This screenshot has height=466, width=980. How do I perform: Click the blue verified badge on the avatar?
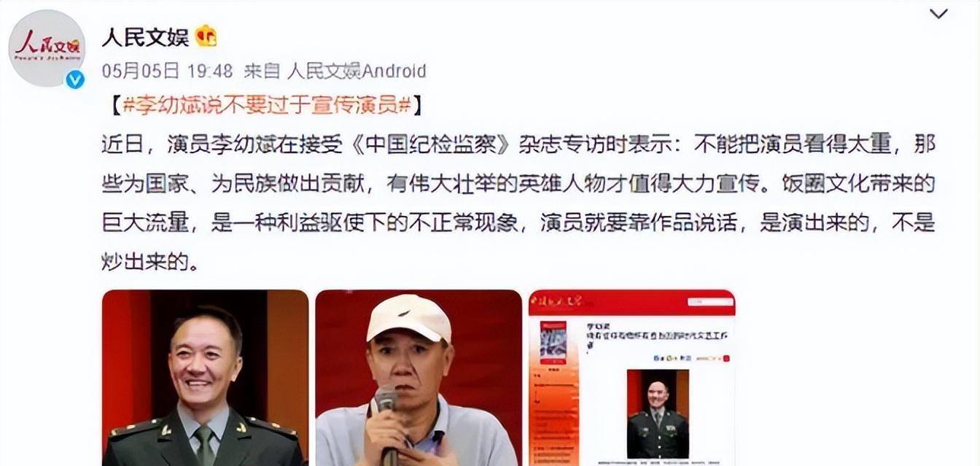tap(75, 79)
